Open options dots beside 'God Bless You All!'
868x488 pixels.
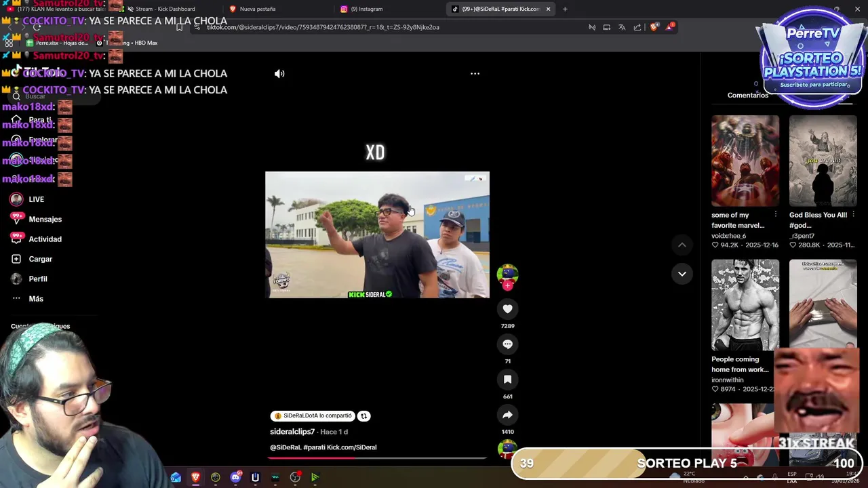(853, 215)
